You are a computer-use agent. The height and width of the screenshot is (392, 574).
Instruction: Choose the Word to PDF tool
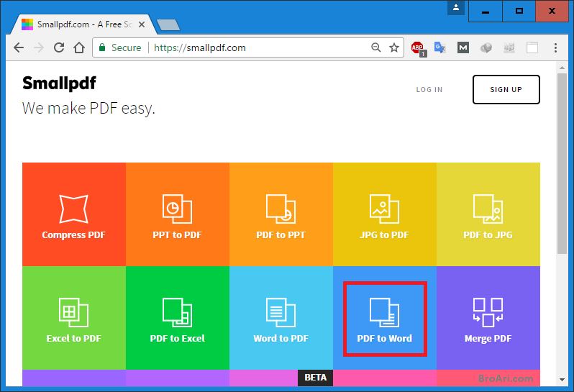[x=281, y=318]
